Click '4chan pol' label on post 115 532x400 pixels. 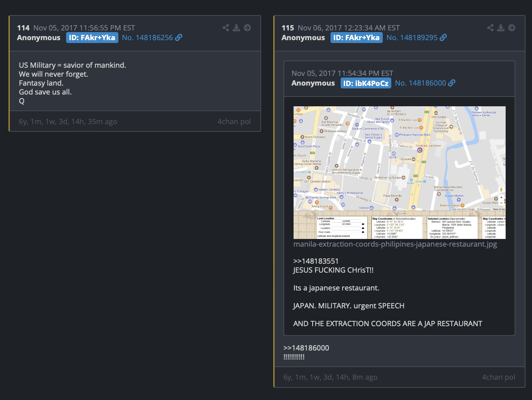(x=499, y=377)
